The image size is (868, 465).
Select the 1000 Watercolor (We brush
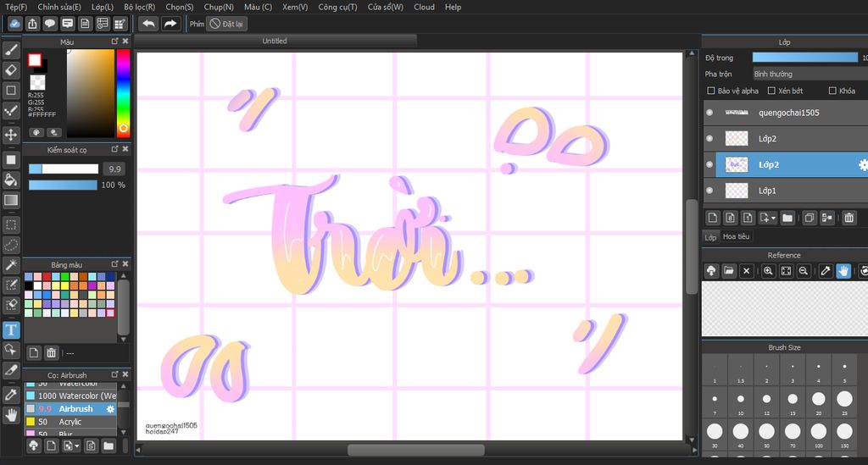pyautogui.click(x=70, y=396)
